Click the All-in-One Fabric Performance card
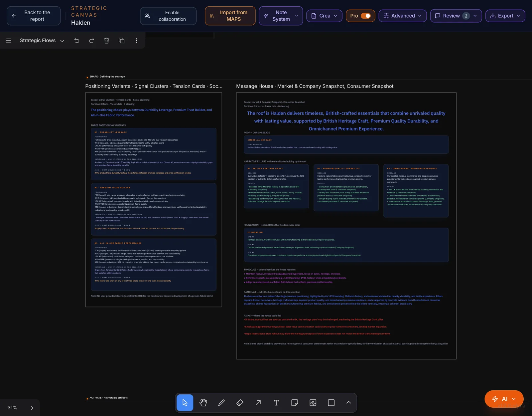This screenshot has height=416, width=532. [154, 265]
